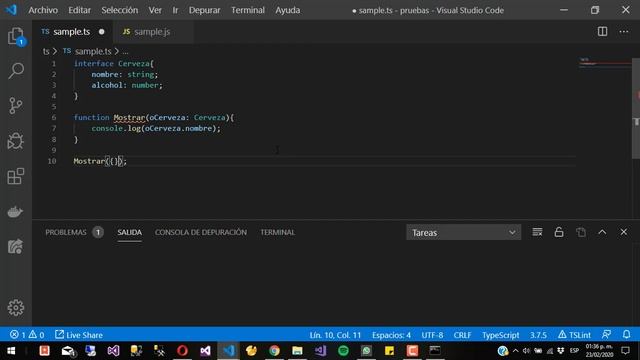Open the Windows Start button
This screenshot has height=360, width=640.
11,351
